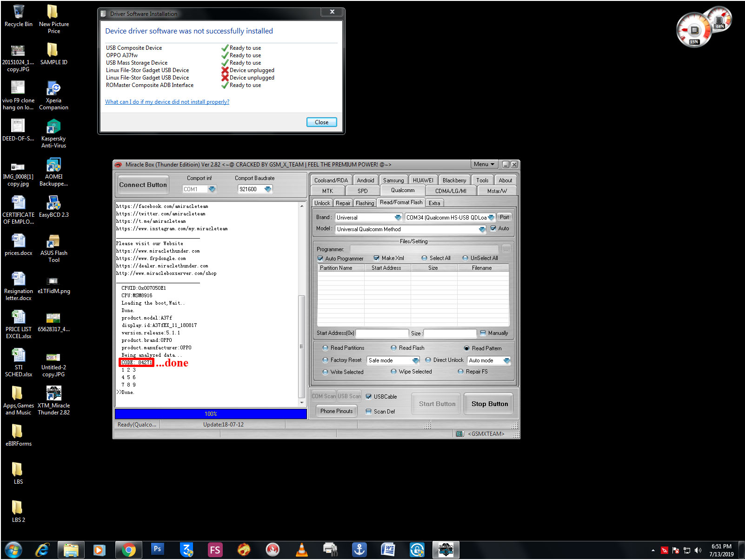The height and width of the screenshot is (560, 745).
Task: Enable the Manually checkbox
Action: pyautogui.click(x=483, y=333)
